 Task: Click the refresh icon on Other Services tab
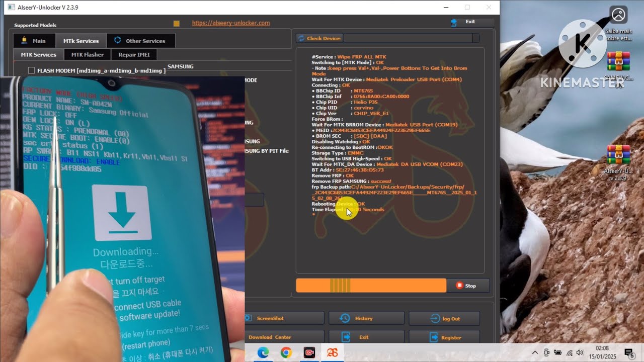[x=118, y=40]
